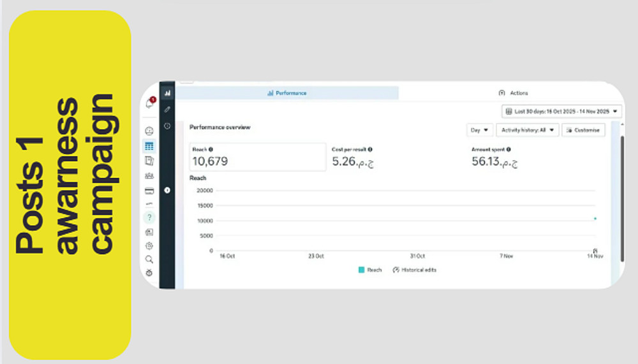Screen dimensions: 638x364
Task: Select the edit pencil icon
Action: 167,110
